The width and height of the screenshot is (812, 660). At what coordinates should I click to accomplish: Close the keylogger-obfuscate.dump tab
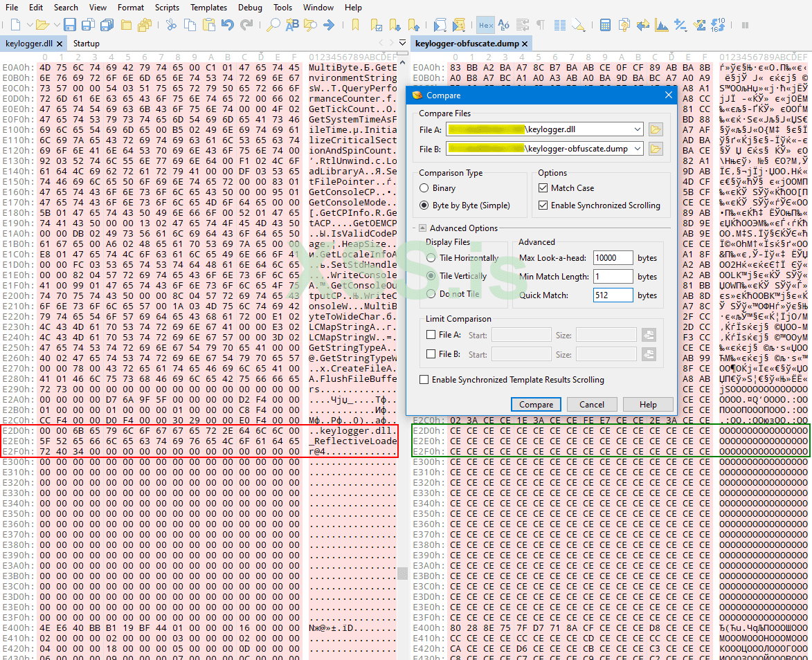(x=525, y=44)
